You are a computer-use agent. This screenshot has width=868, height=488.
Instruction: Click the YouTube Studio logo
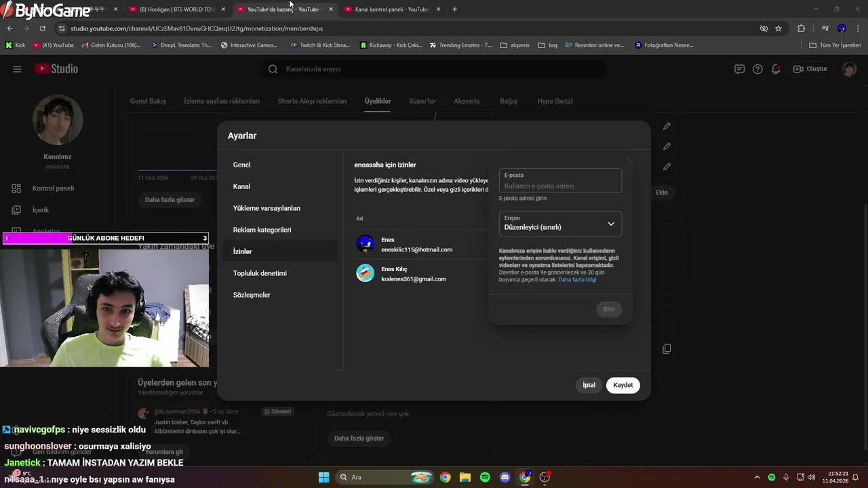tap(57, 69)
